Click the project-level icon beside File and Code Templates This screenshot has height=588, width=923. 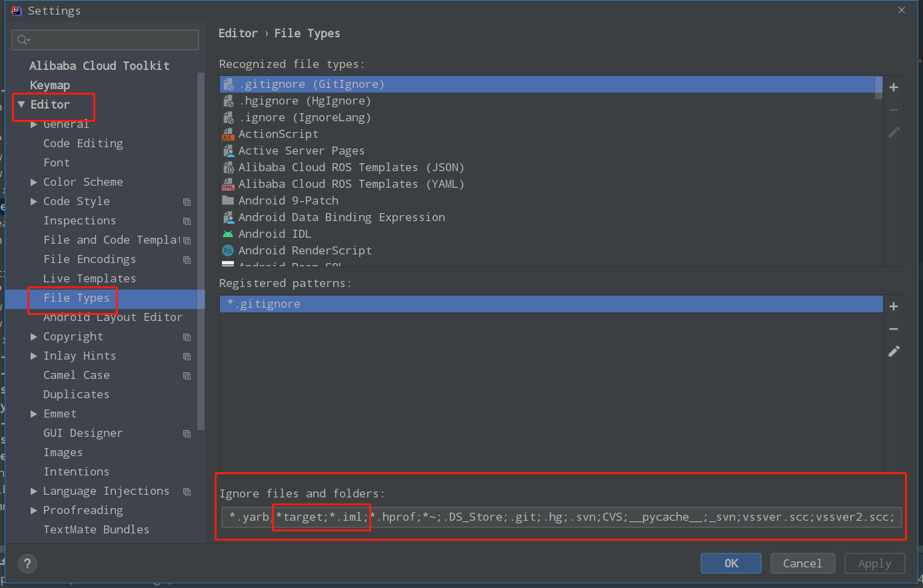point(187,240)
